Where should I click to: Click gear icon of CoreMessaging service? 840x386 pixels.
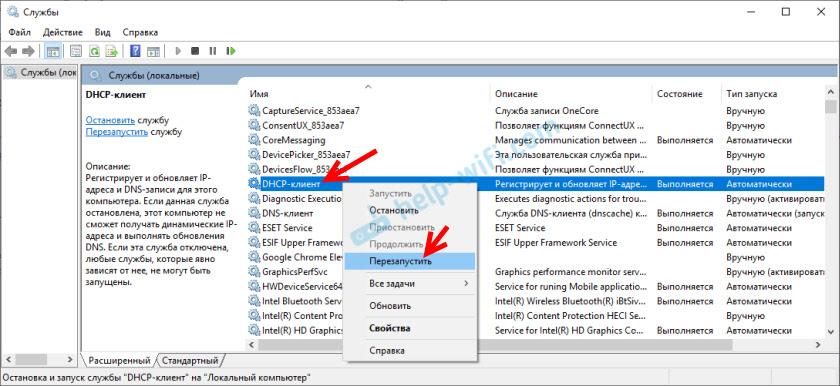[253, 140]
